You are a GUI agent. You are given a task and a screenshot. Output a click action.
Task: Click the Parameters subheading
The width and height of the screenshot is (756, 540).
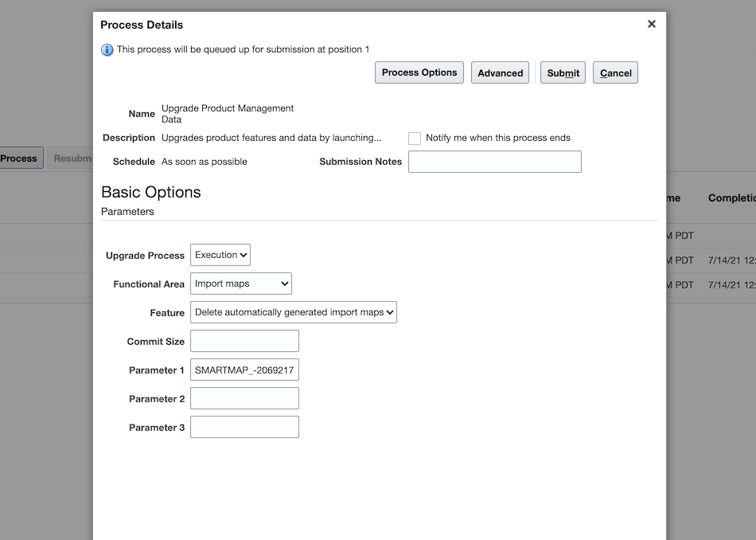(x=127, y=211)
